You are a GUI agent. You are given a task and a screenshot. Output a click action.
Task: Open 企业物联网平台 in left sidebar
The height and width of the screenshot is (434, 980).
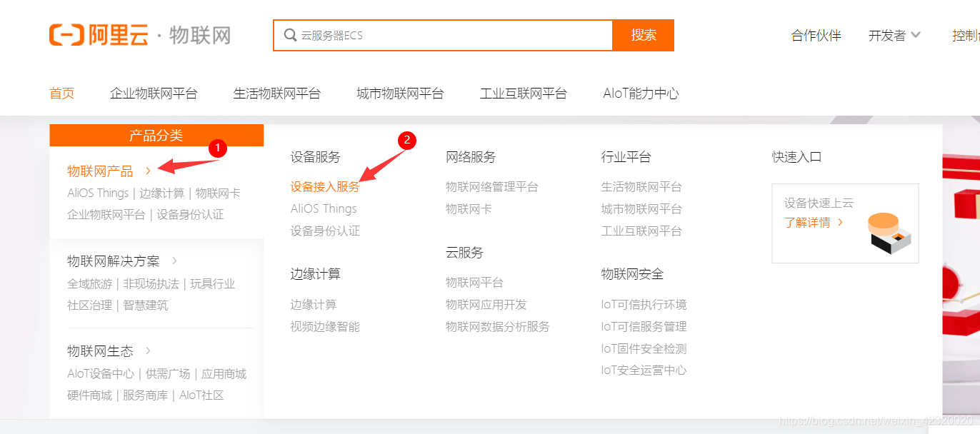point(106,214)
